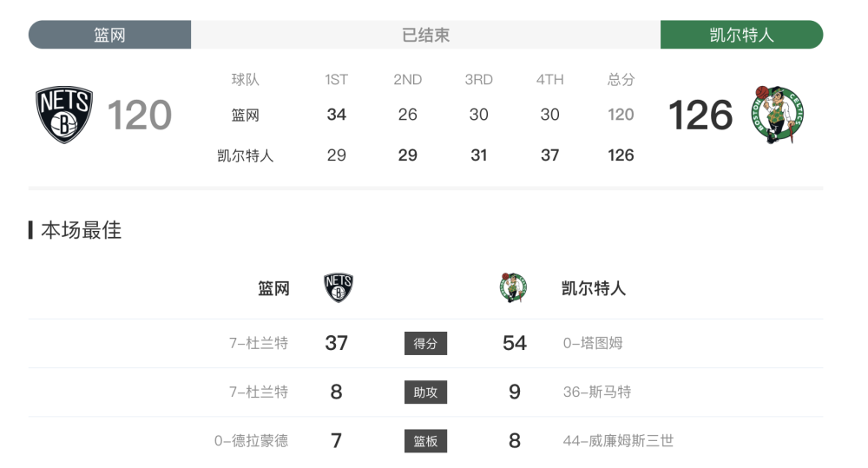
Task: Open player 7-杜兰特 in the 得分 row
Action: point(259,343)
